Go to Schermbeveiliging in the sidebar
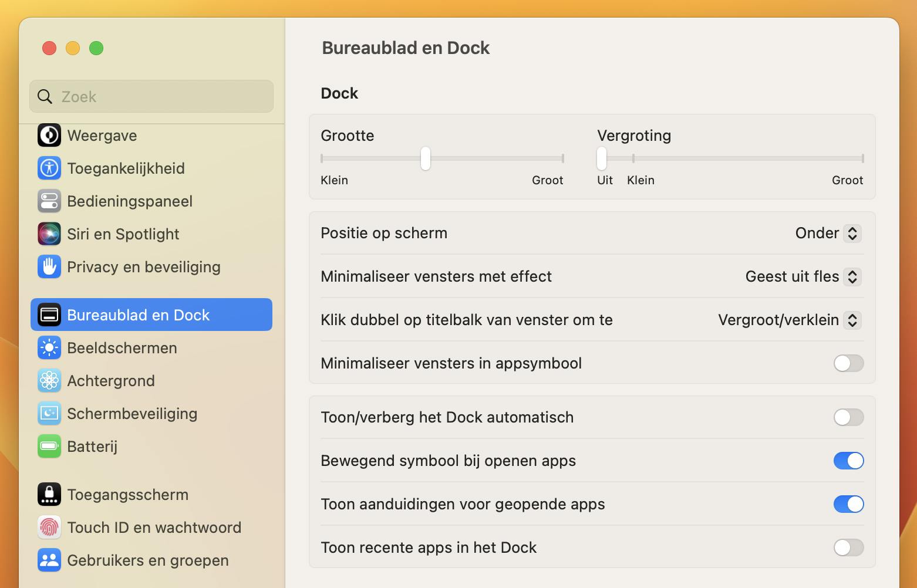917x588 pixels. point(132,414)
